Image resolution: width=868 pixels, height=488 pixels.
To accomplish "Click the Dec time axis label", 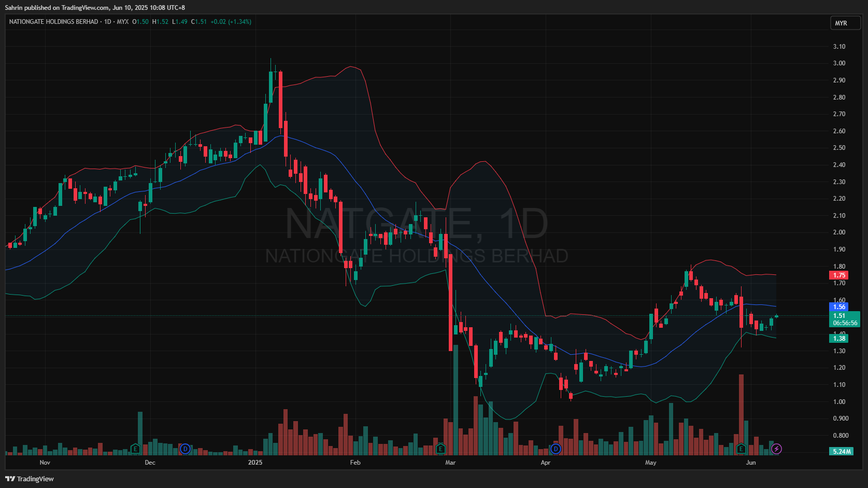I will (150, 463).
